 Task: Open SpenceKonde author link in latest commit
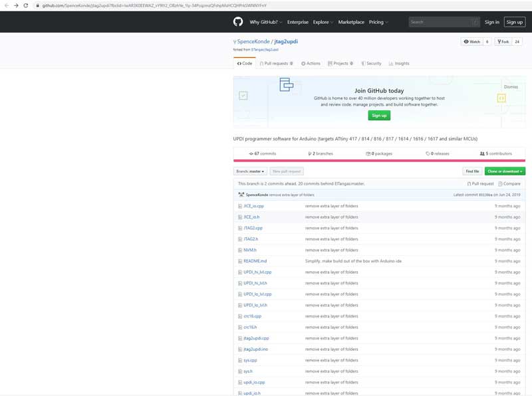point(257,195)
